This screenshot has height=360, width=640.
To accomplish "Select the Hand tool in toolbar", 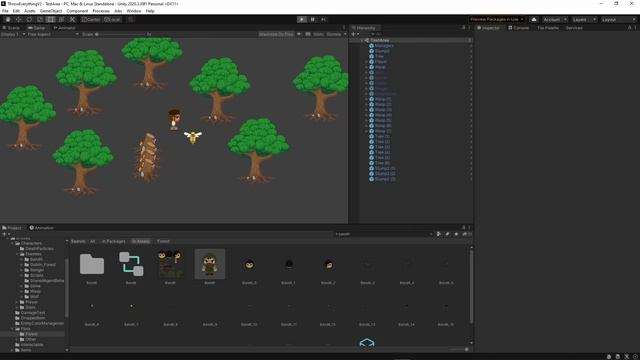I will [x=8, y=19].
